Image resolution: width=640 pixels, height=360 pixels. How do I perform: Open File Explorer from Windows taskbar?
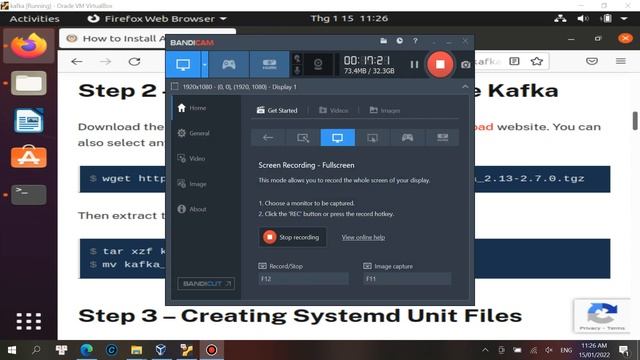136,350
